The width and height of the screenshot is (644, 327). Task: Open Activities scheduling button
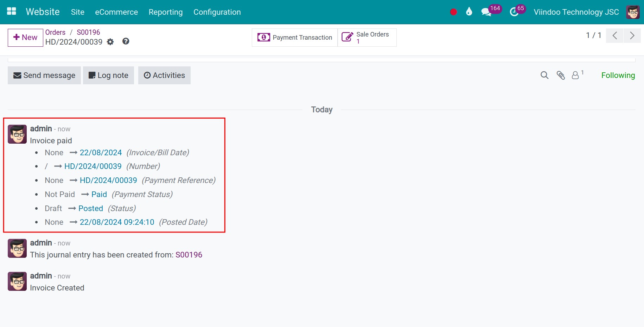coord(164,75)
